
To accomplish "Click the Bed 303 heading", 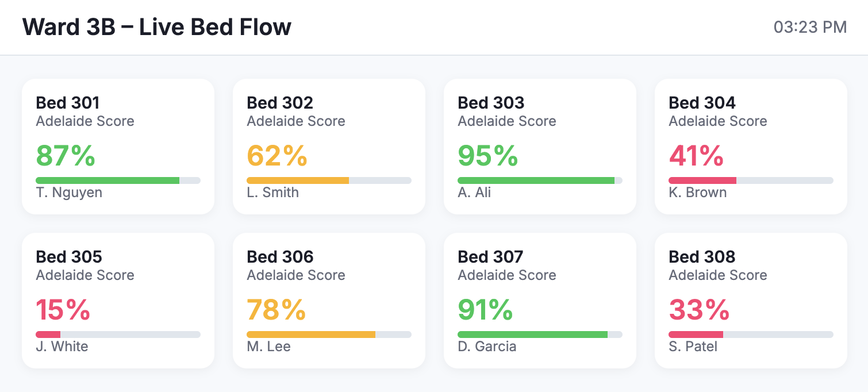I will coord(491,103).
